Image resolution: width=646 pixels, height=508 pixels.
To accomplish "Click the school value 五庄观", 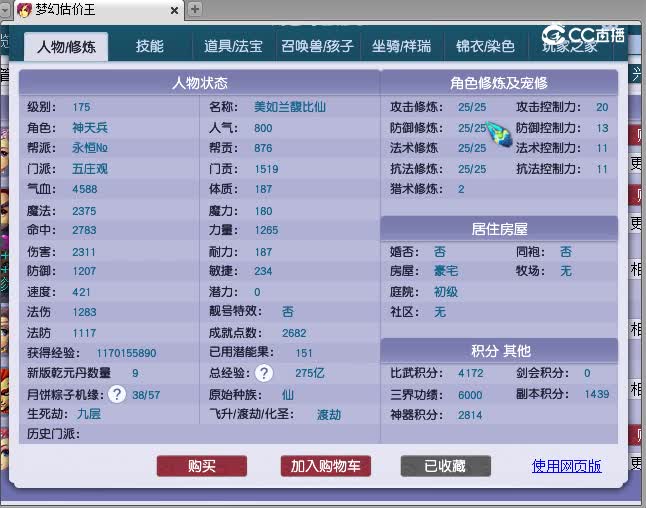I will click(x=90, y=169).
